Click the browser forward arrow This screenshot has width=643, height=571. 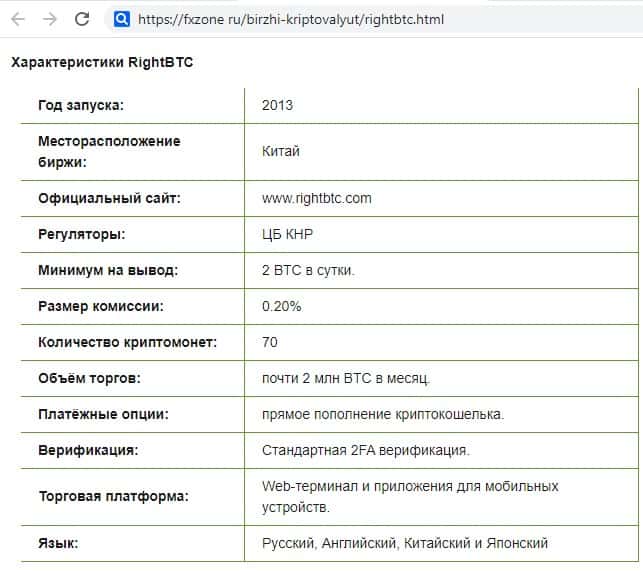[x=50, y=19]
